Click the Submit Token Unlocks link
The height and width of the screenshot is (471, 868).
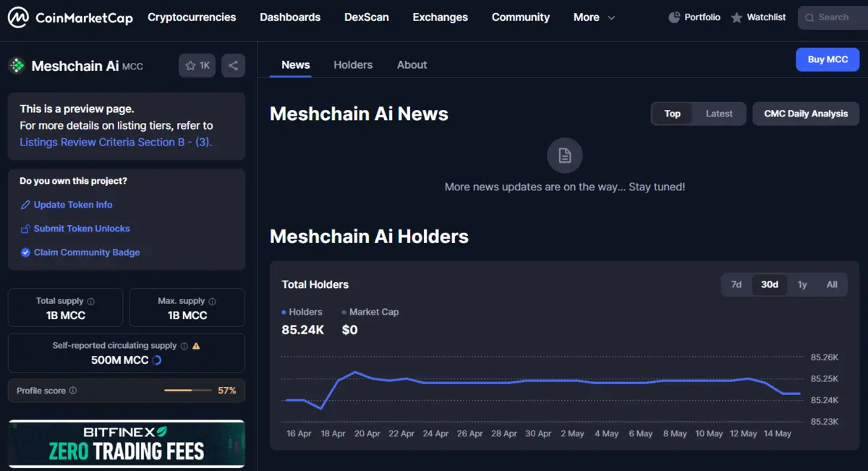pos(82,229)
